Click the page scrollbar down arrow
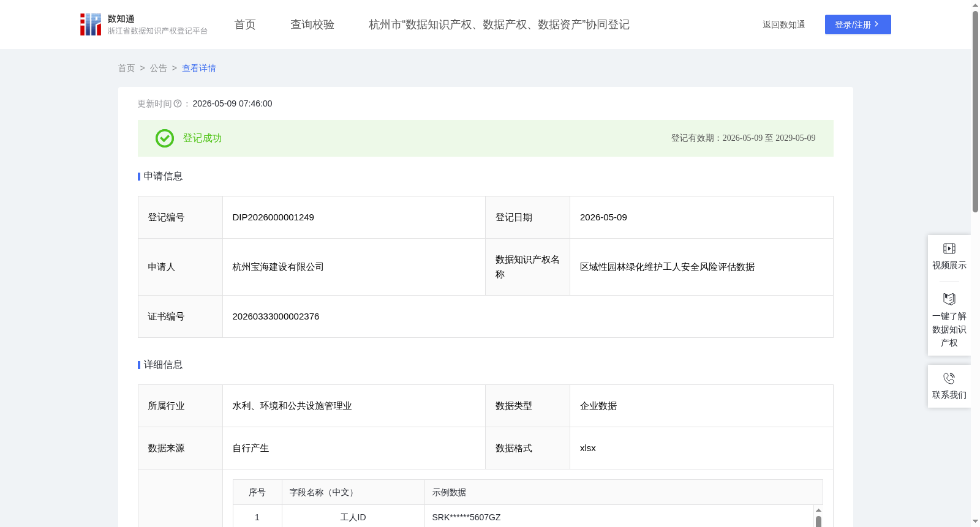This screenshot has width=980, height=527. (x=975, y=521)
